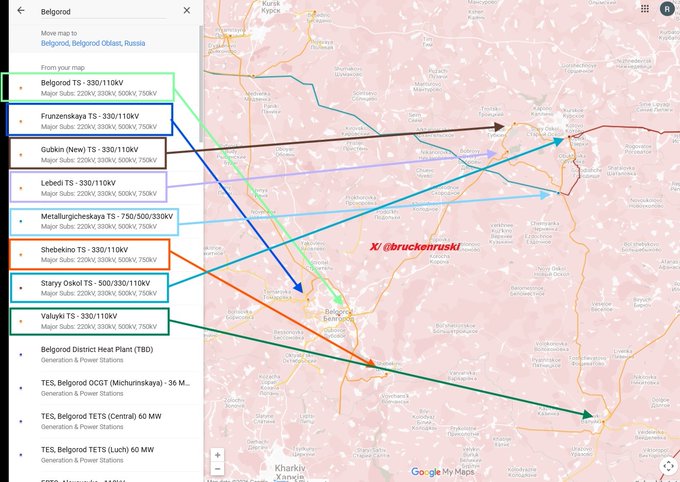The image size is (680, 482).
Task: Click marker dot beside Belgorod District Heat Plant
Action: coord(21,355)
